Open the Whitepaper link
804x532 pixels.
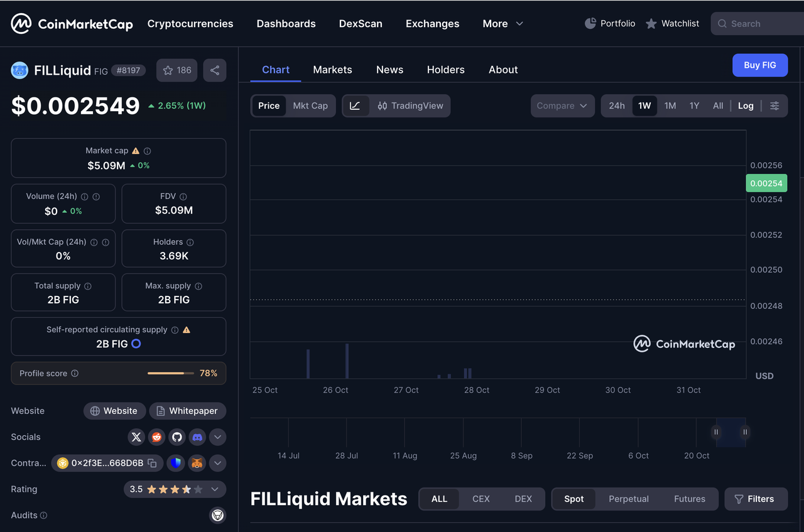coord(187,411)
